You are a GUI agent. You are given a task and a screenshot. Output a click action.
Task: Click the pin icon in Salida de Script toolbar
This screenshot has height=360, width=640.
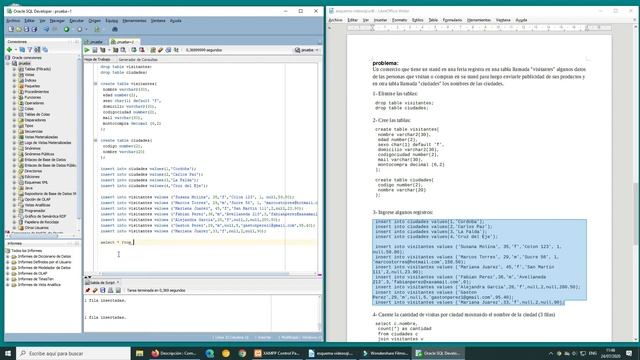(87, 290)
